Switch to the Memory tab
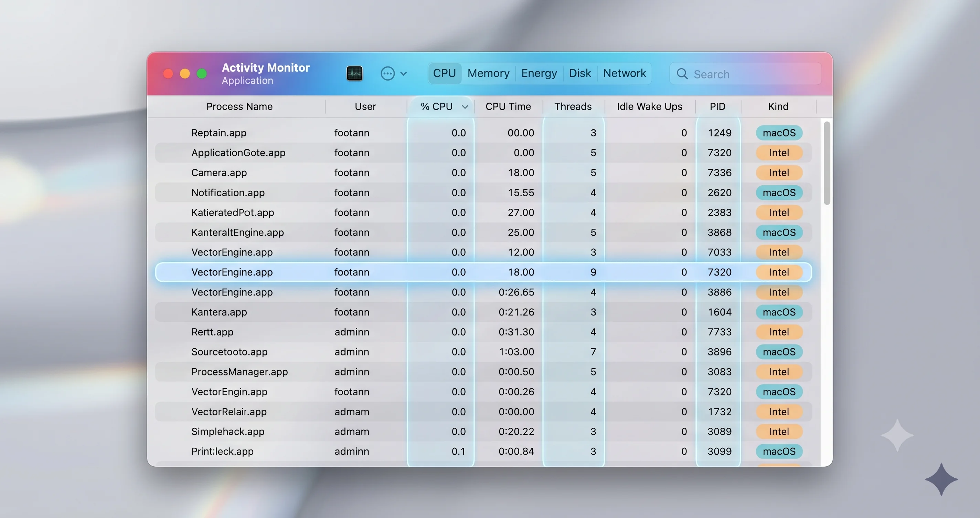The height and width of the screenshot is (518, 980). pyautogui.click(x=489, y=73)
